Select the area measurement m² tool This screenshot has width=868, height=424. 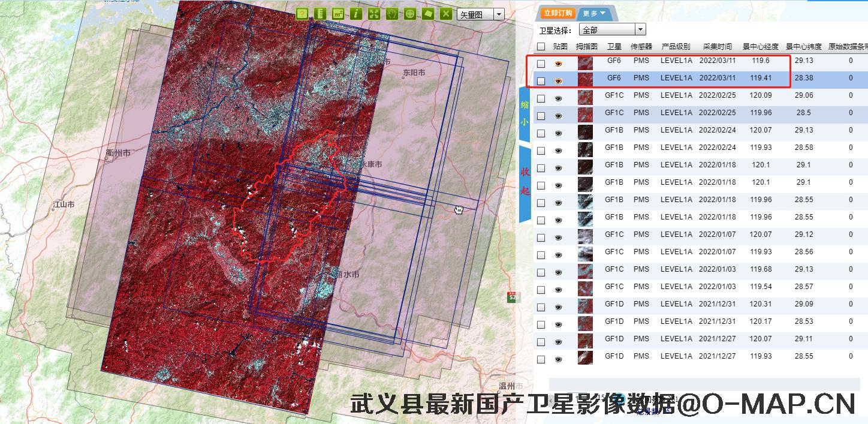pyautogui.click(x=339, y=14)
